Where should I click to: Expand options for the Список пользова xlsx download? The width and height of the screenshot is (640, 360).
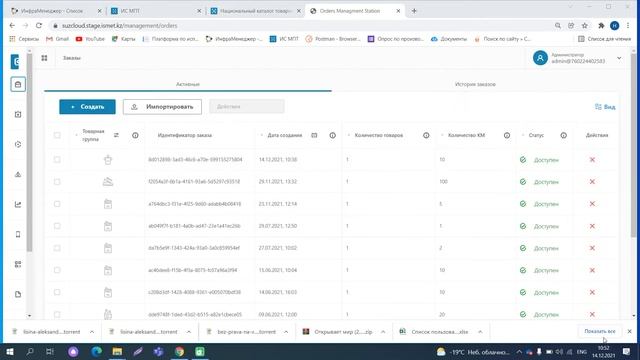(x=480, y=332)
